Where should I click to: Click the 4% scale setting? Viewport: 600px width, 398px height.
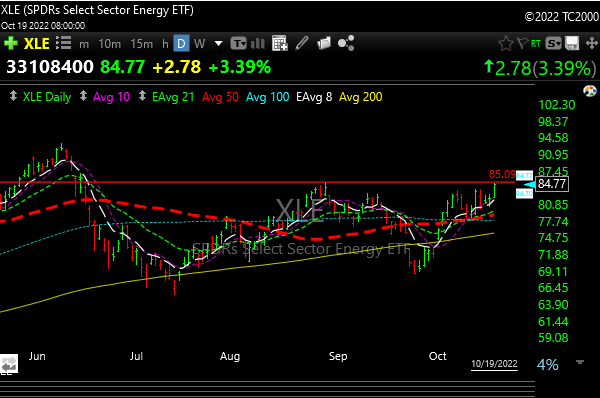point(548,364)
